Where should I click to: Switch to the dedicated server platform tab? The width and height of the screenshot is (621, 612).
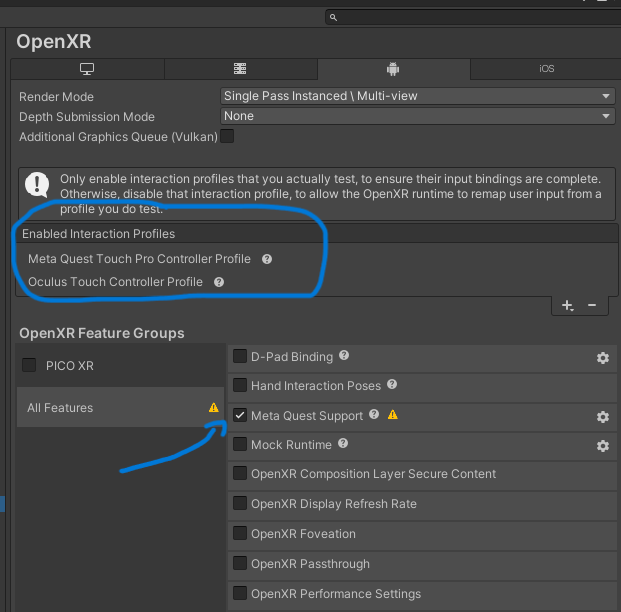coord(240,69)
